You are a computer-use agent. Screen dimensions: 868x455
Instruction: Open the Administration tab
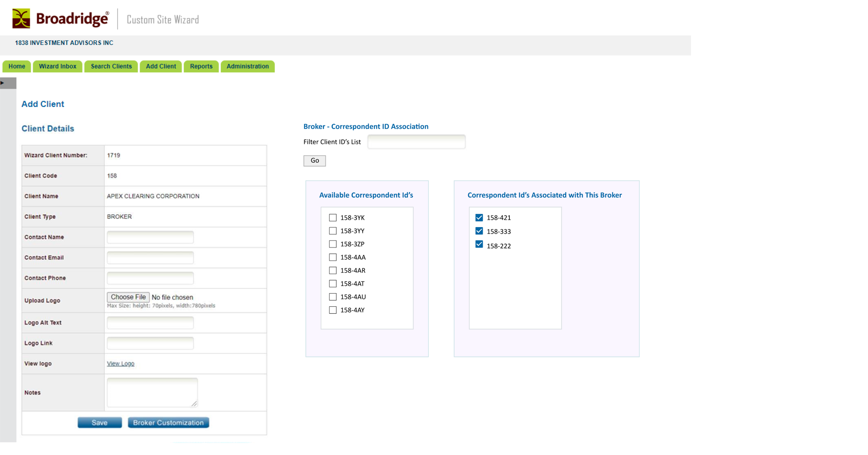248,66
